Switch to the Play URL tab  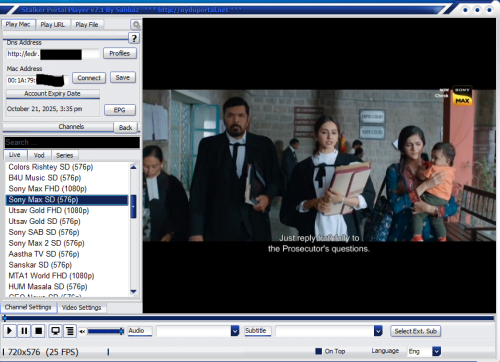coord(53,25)
